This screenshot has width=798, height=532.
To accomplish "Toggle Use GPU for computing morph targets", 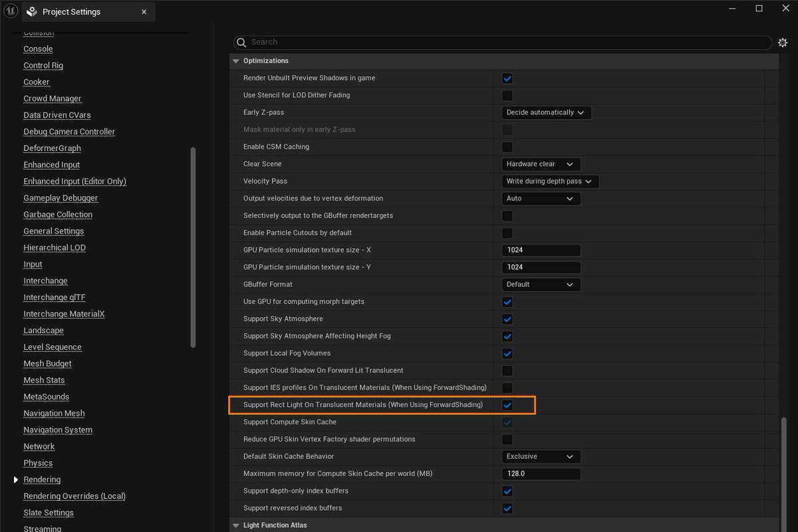I will pyautogui.click(x=507, y=302).
